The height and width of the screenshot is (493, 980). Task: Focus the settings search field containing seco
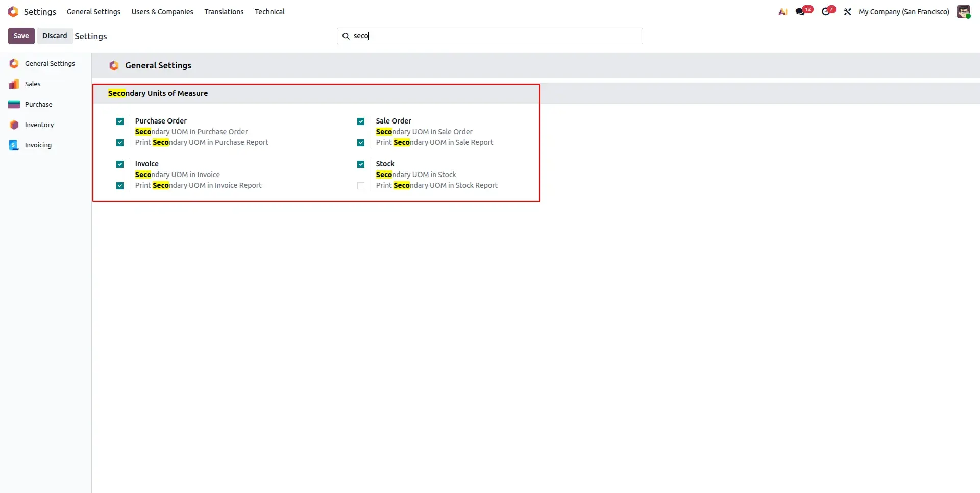[490, 36]
